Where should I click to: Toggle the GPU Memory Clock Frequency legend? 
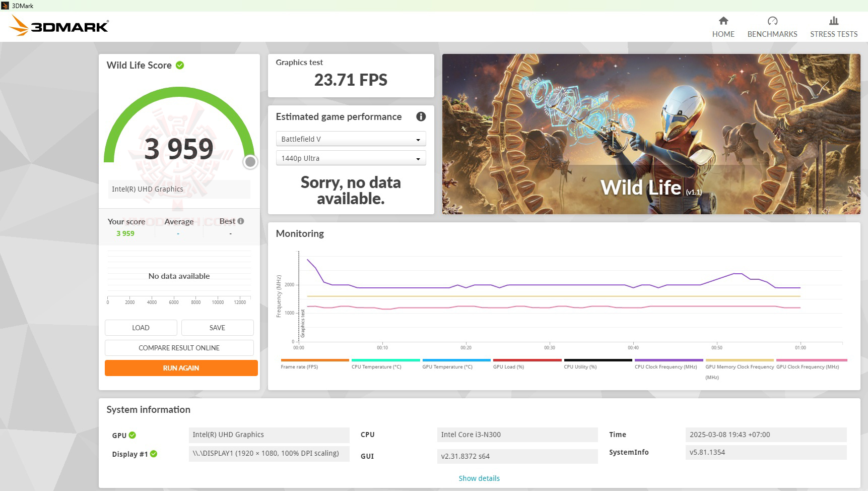(x=740, y=369)
